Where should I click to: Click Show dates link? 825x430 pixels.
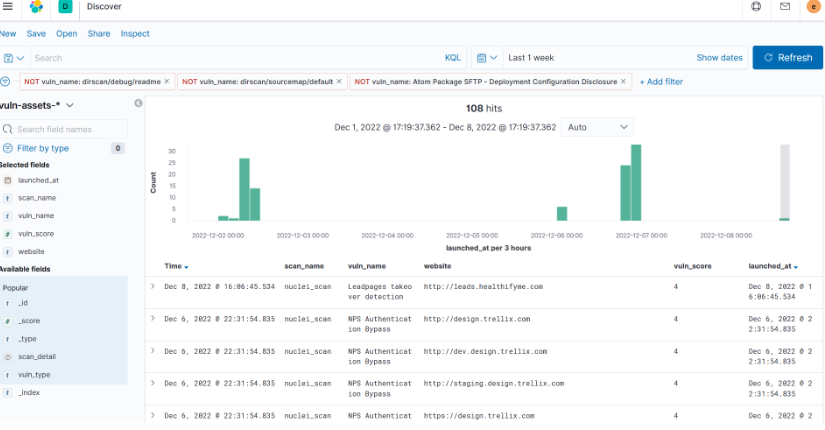click(x=719, y=58)
